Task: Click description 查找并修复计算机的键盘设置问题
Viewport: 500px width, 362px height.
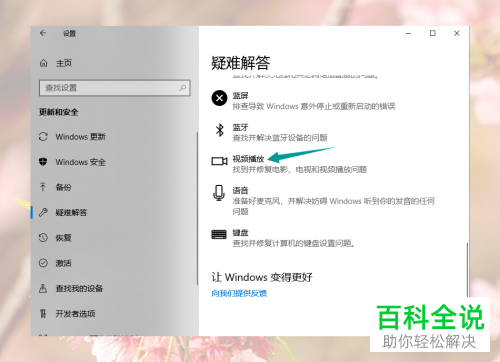Action: point(293,243)
